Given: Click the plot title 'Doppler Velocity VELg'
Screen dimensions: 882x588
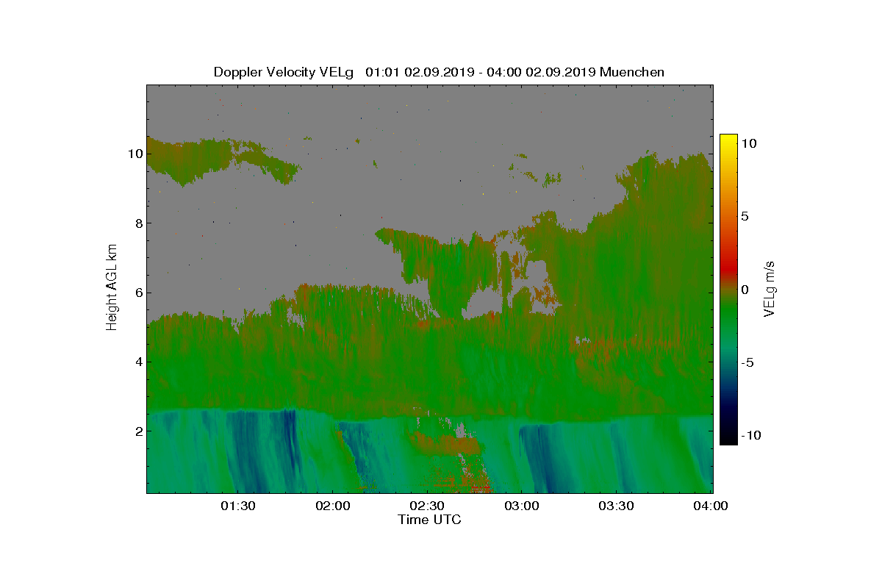Looking at the screenshot, I should pyautogui.click(x=284, y=72).
